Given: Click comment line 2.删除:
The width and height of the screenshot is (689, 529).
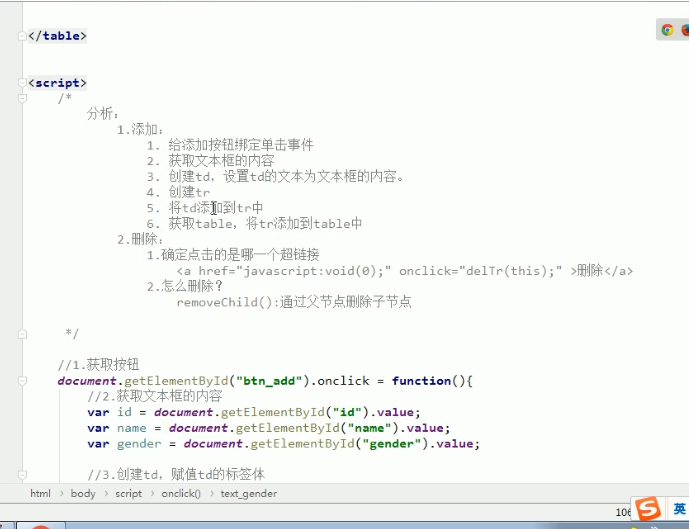Looking at the screenshot, I should 140,239.
